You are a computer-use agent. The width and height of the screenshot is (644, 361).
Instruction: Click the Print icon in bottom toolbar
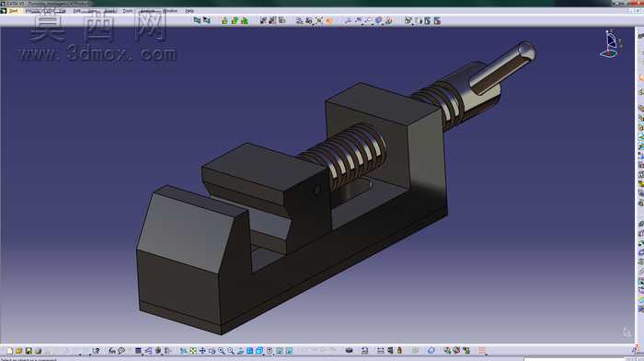coord(38,351)
